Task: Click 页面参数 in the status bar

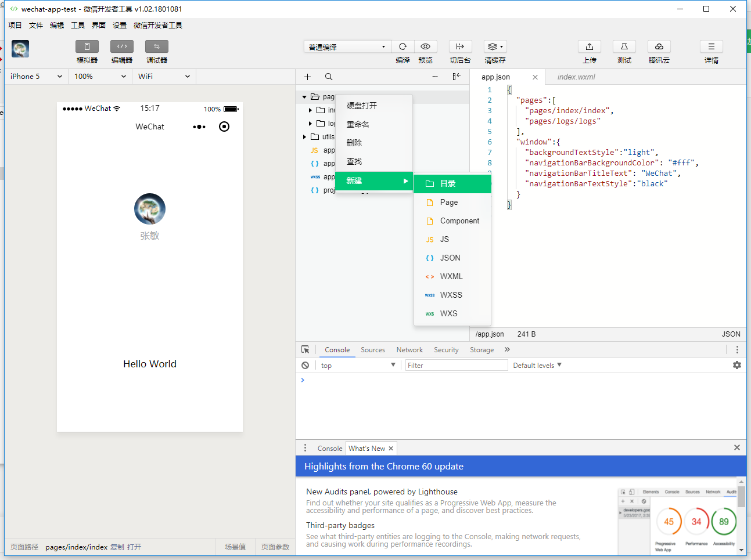Action: [275, 547]
